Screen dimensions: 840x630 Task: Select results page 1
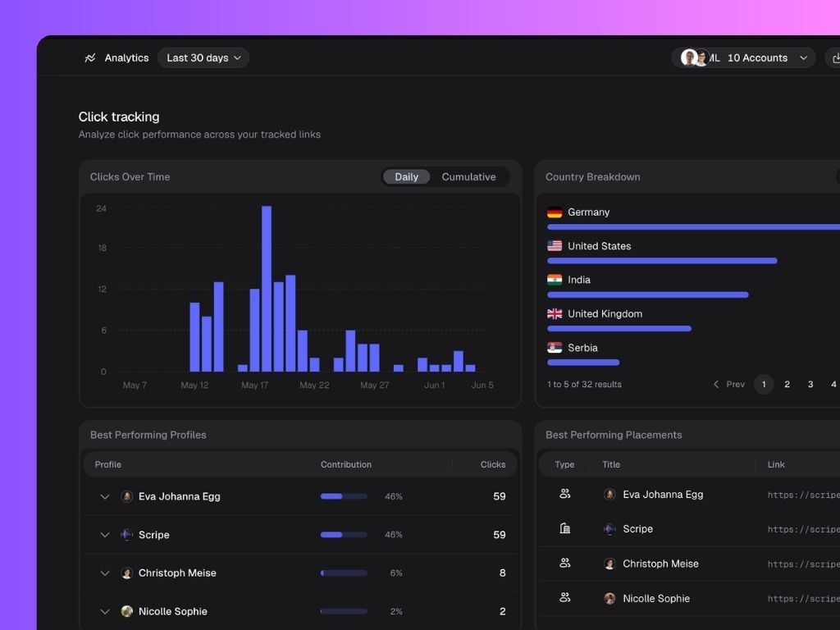[x=764, y=384]
